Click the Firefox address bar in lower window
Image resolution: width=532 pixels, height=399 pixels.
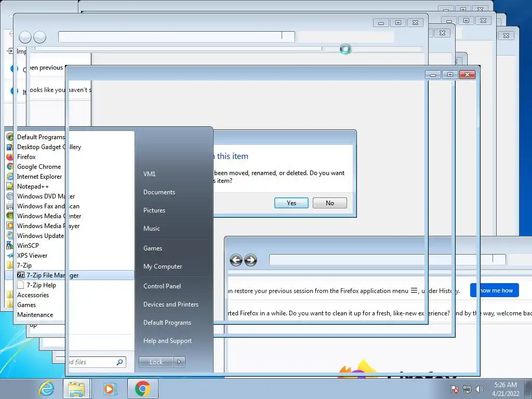[x=387, y=260]
